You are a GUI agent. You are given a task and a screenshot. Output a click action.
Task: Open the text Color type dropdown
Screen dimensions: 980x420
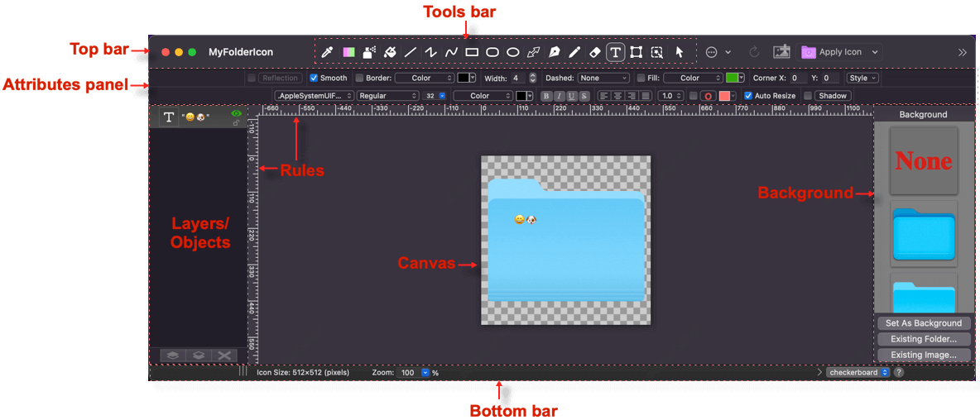[483, 96]
